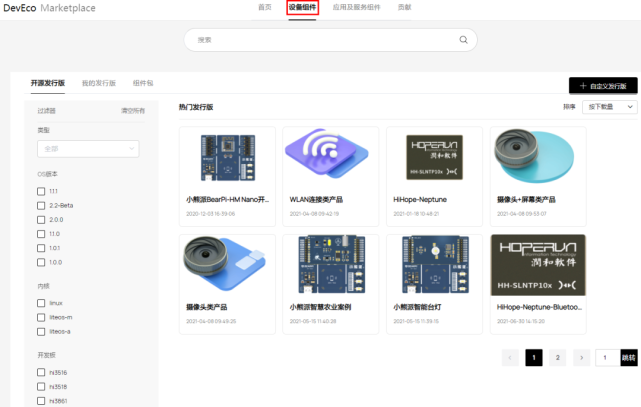Open 小熊派BearPi-HM Nano title link

click(228, 200)
